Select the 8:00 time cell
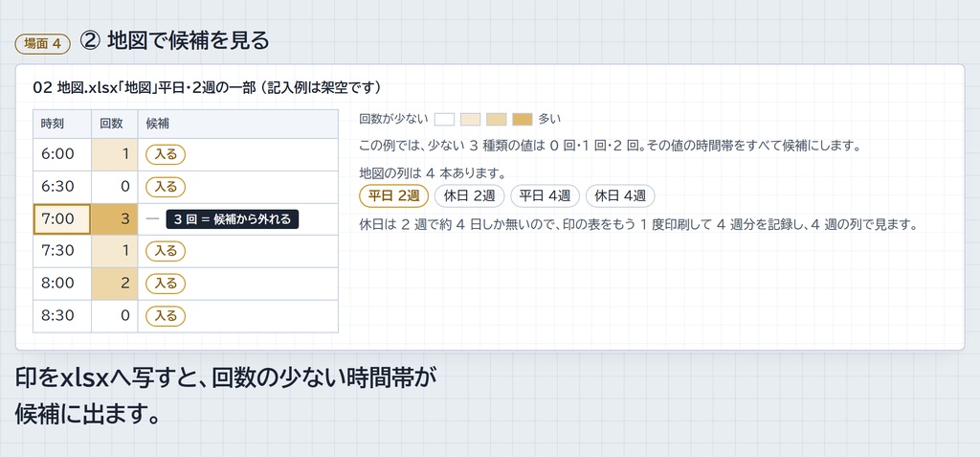The height and width of the screenshot is (457, 980). pos(62,284)
